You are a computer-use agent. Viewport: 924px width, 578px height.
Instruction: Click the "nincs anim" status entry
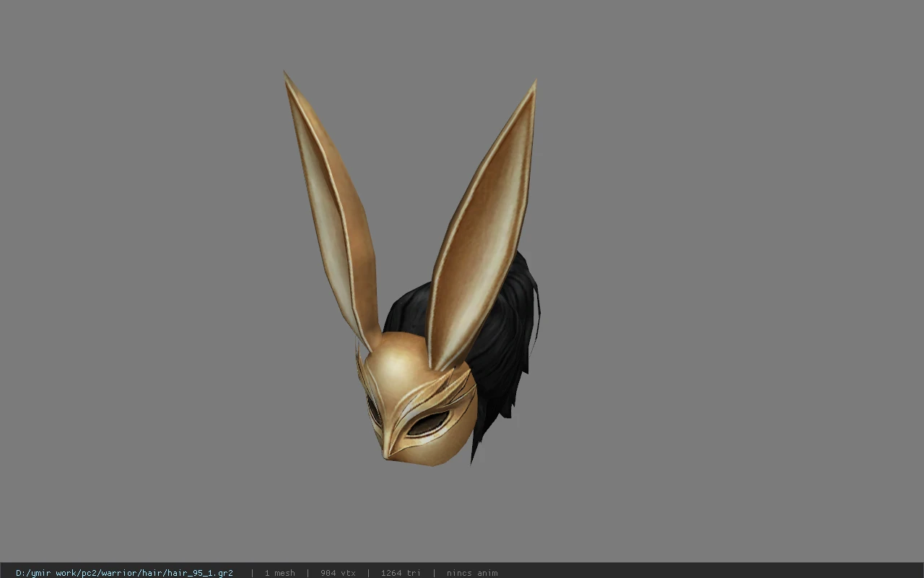(x=472, y=573)
